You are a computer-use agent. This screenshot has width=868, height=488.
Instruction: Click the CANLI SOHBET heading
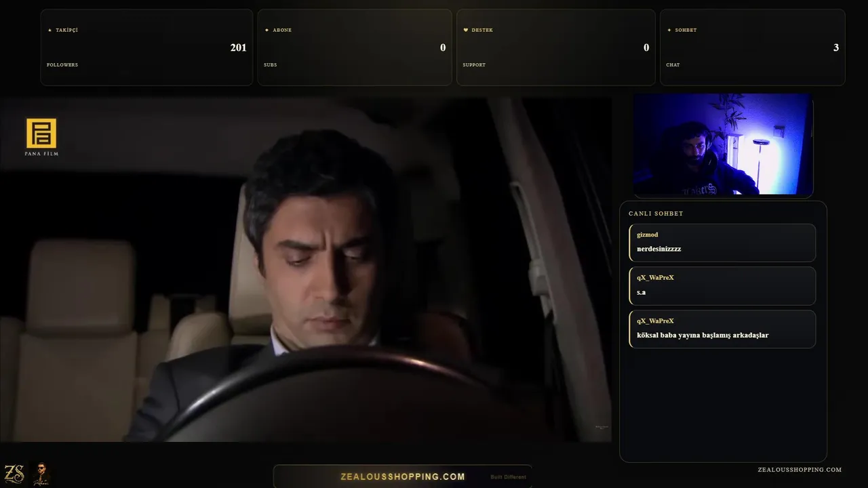click(x=656, y=213)
